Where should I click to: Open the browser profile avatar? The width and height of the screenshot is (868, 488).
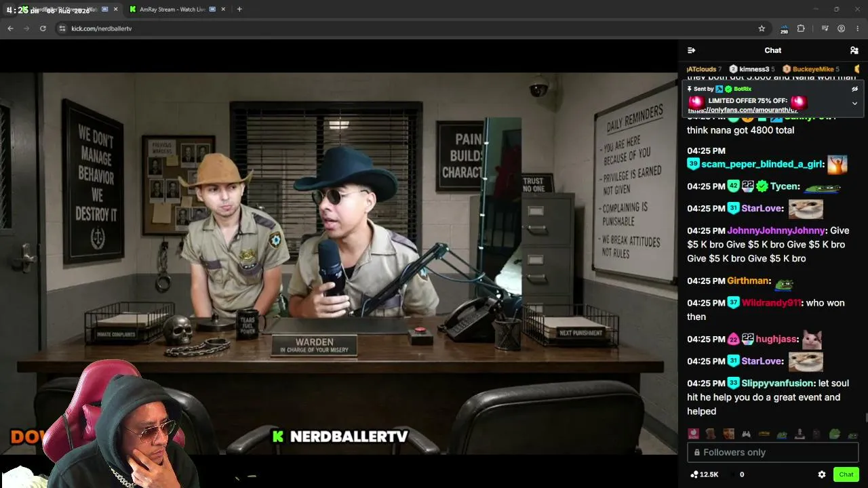click(841, 28)
